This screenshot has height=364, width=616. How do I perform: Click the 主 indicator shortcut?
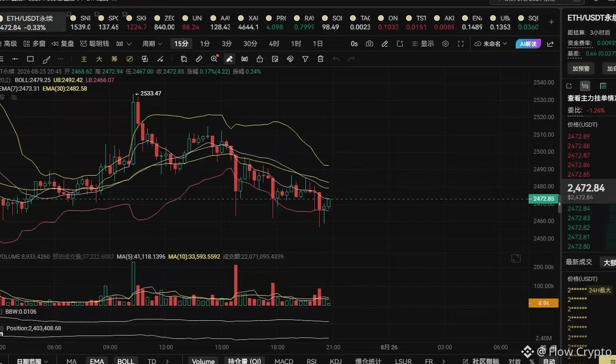[84, 59]
